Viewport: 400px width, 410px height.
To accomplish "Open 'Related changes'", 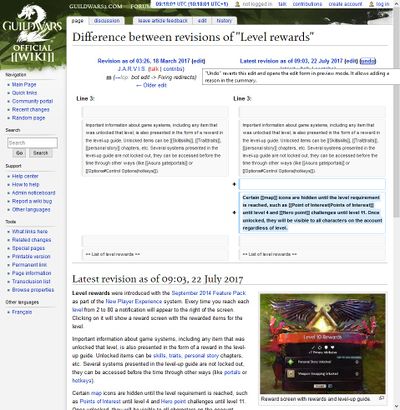I will [x=32, y=240].
